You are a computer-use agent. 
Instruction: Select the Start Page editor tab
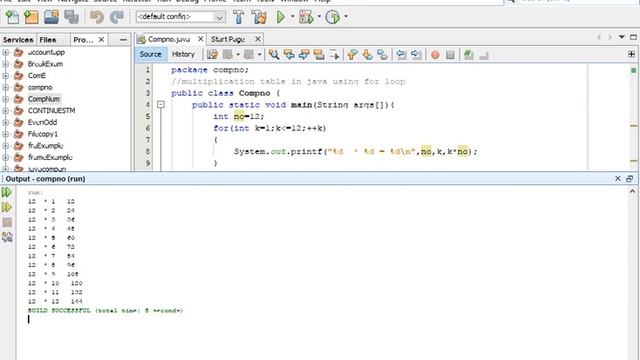pos(228,39)
